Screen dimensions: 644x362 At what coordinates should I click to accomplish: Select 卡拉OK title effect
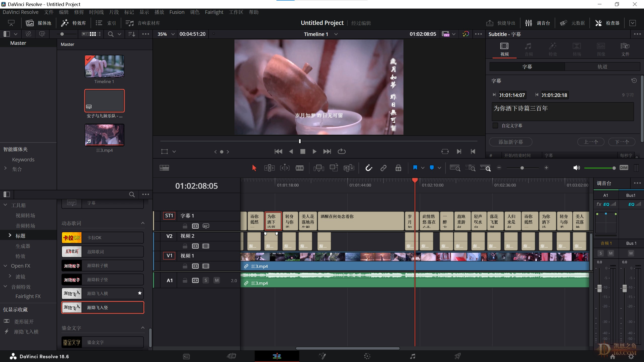[x=103, y=238]
